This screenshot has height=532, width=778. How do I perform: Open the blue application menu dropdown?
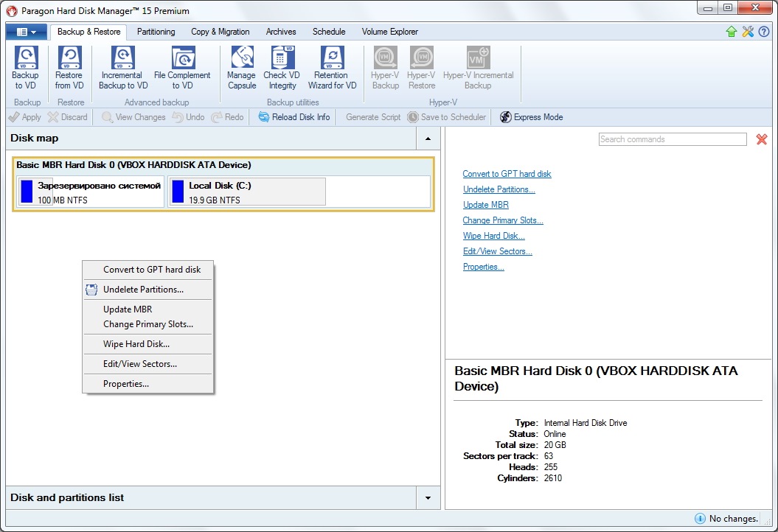click(x=27, y=32)
